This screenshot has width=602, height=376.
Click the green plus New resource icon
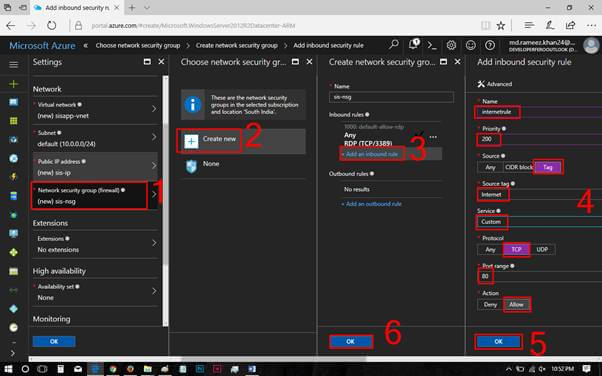[13, 84]
